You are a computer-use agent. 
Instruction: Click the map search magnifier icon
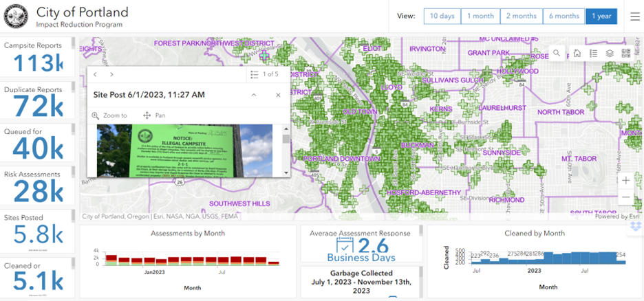pos(557,53)
